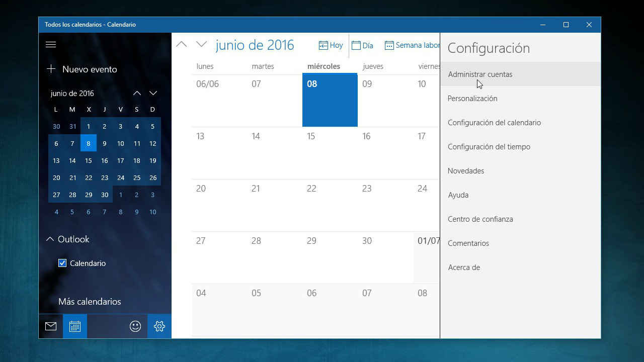
Task: Select the 24 Friday cell
Action: click(427, 205)
